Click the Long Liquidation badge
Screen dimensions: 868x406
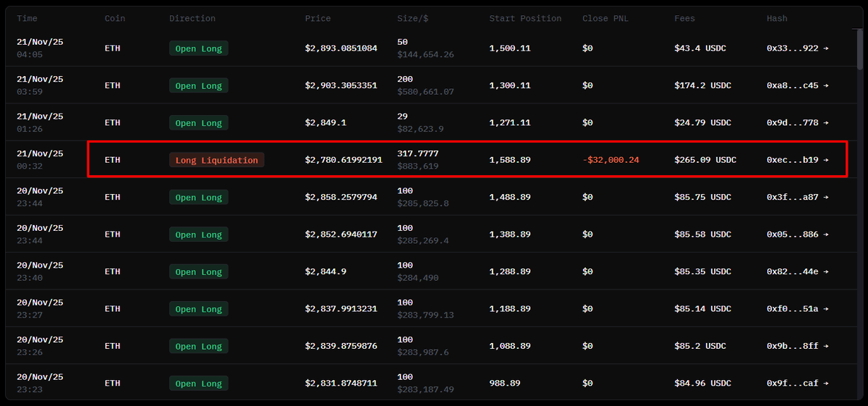coord(217,160)
